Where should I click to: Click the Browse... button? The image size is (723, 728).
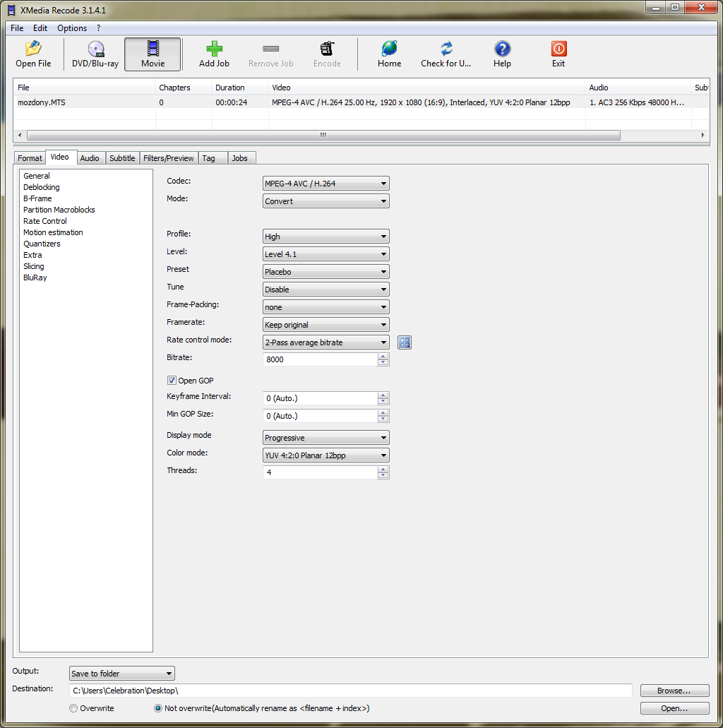674,691
